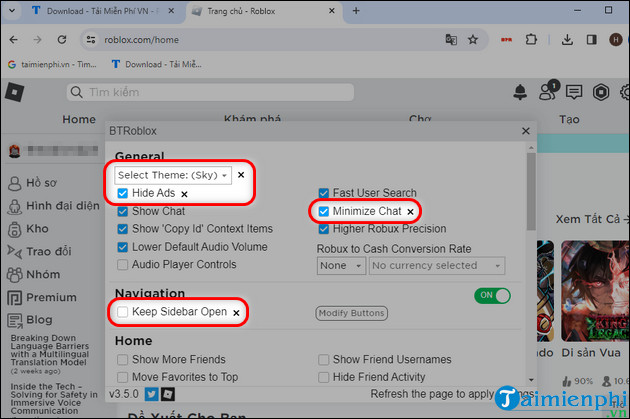The height and width of the screenshot is (419, 630).
Task: Open Nhóm in the sidebar
Action: pos(34,275)
